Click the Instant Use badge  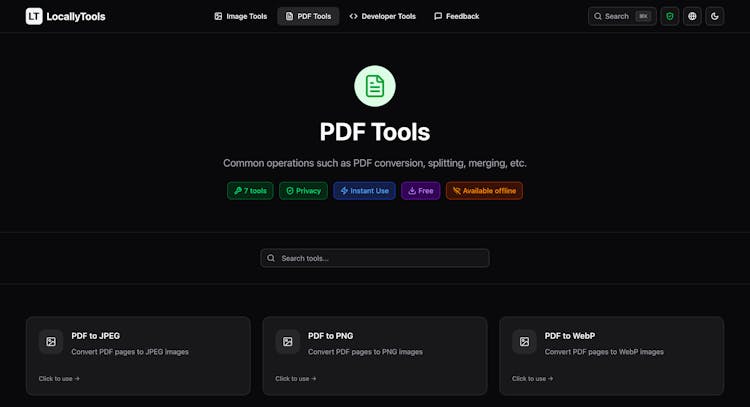[364, 191]
